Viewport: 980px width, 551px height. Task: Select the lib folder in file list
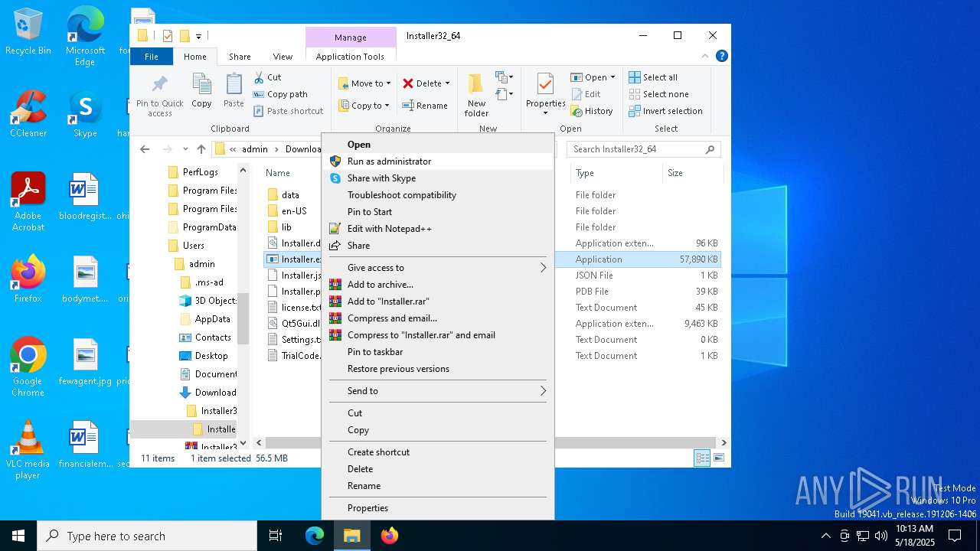[286, 227]
